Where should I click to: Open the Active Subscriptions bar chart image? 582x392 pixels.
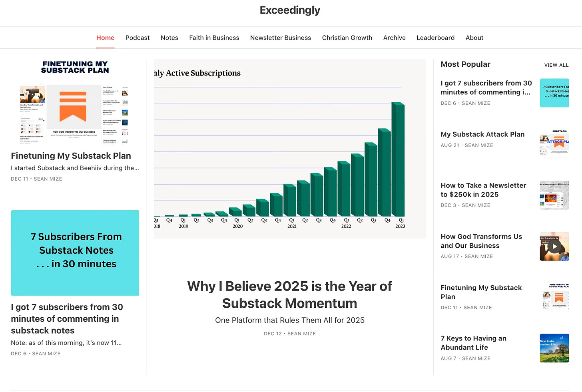(290, 149)
